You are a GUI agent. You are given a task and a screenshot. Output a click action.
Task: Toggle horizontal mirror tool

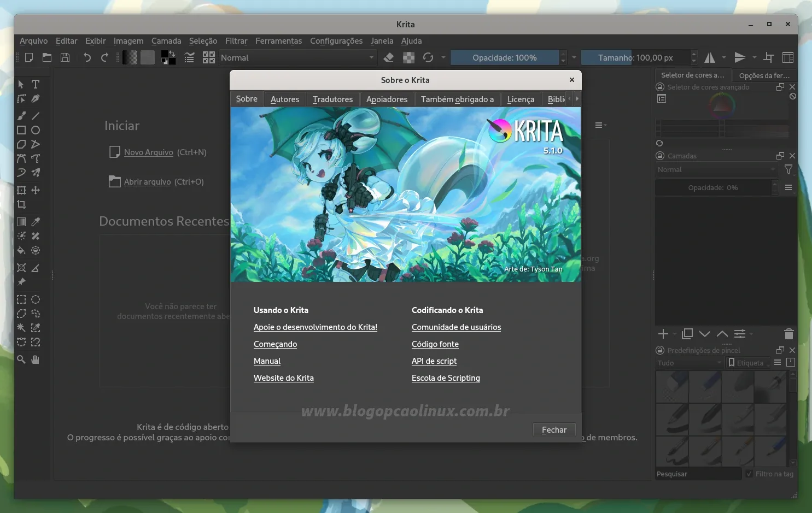click(710, 57)
